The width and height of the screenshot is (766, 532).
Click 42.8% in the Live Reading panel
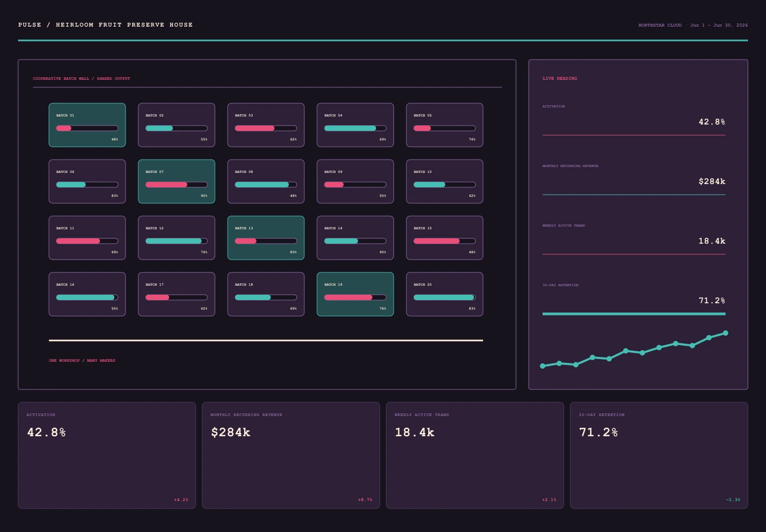coord(712,122)
